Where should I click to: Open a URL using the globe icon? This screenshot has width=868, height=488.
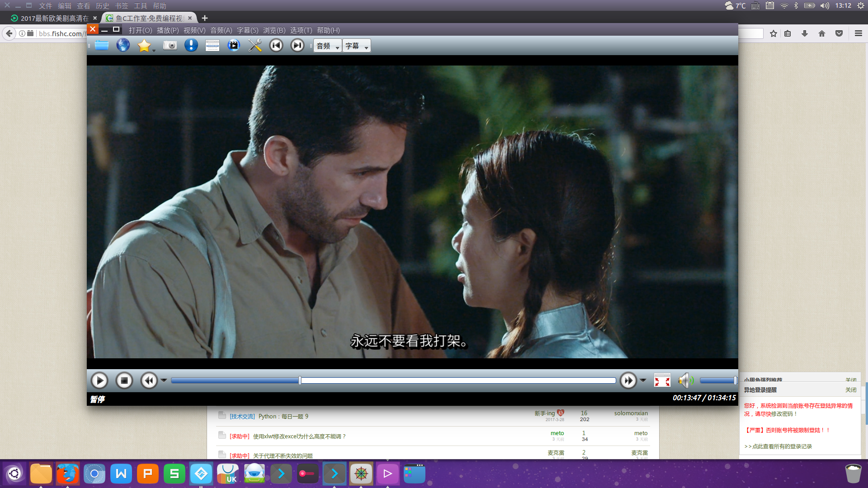click(x=123, y=45)
